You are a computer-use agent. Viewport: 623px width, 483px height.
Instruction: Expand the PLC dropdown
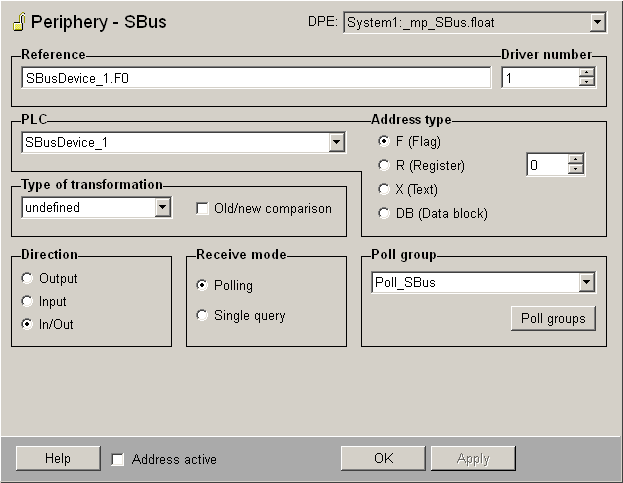point(336,143)
